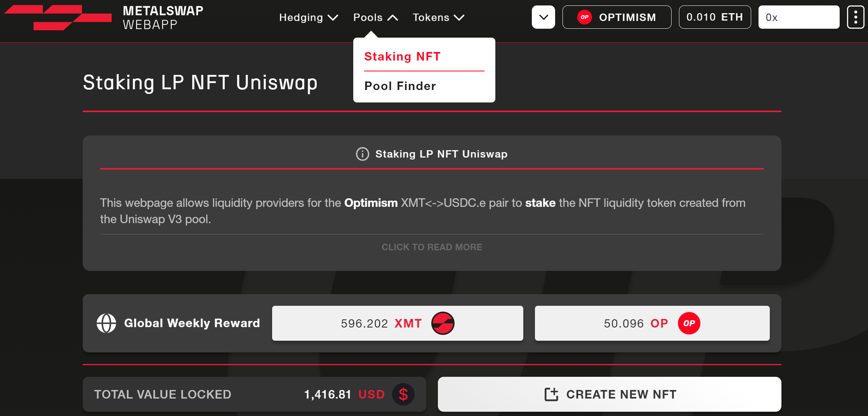
Task: Expand the Tokens dropdown menu
Action: (438, 17)
